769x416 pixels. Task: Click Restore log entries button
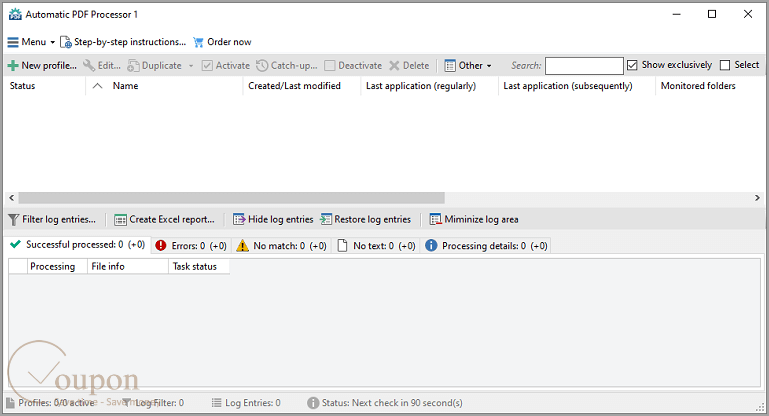366,219
